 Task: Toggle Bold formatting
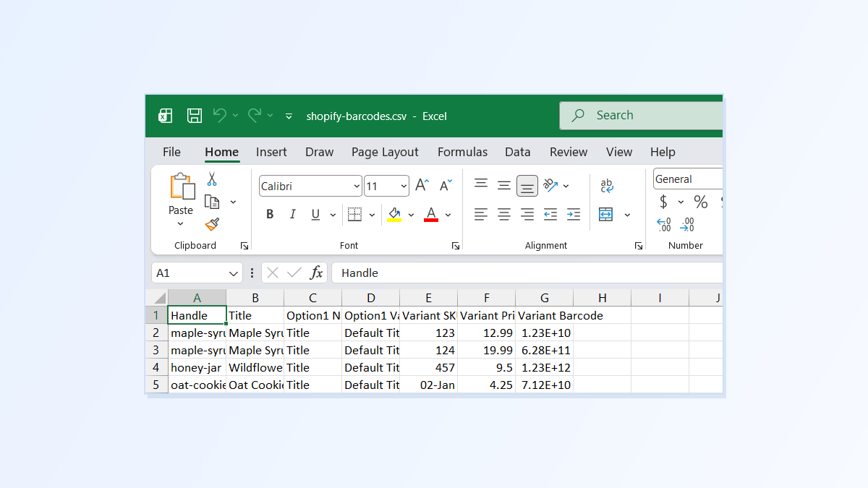[x=270, y=214]
